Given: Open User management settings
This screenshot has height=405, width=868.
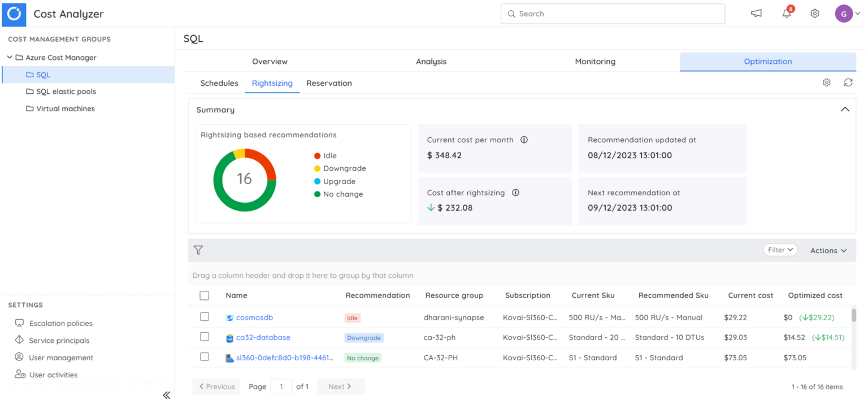Looking at the screenshot, I should 61,358.
